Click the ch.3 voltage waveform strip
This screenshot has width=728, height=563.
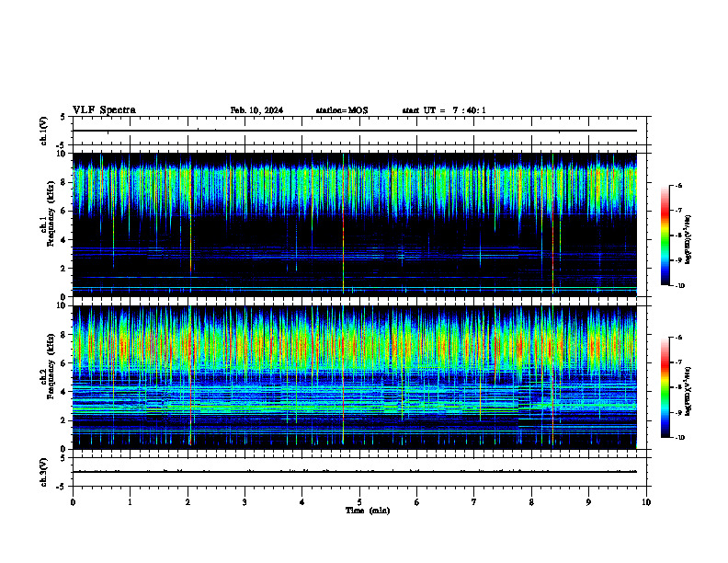[x=359, y=472]
